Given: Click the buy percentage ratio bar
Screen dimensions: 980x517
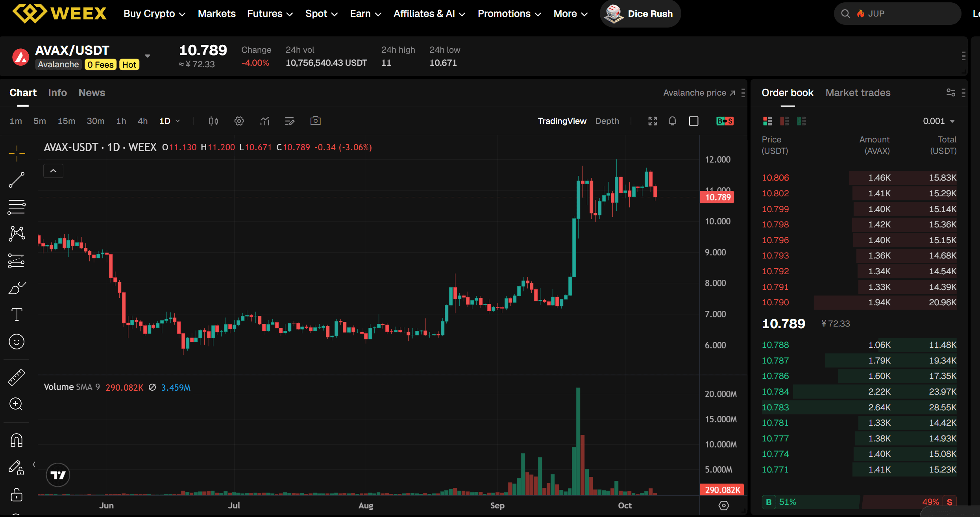Looking at the screenshot, I should tap(811, 502).
